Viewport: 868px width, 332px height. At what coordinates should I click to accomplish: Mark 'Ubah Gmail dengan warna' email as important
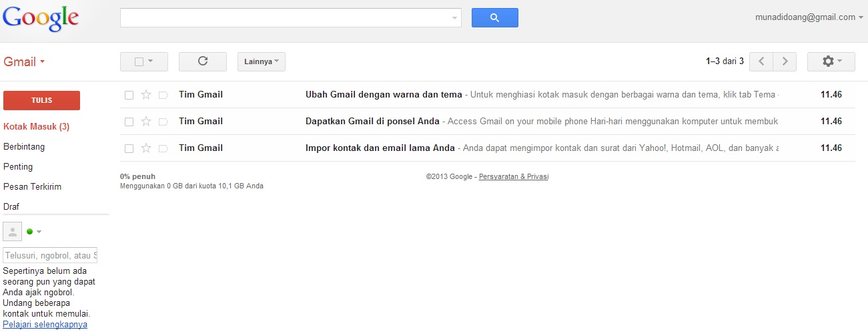(163, 95)
